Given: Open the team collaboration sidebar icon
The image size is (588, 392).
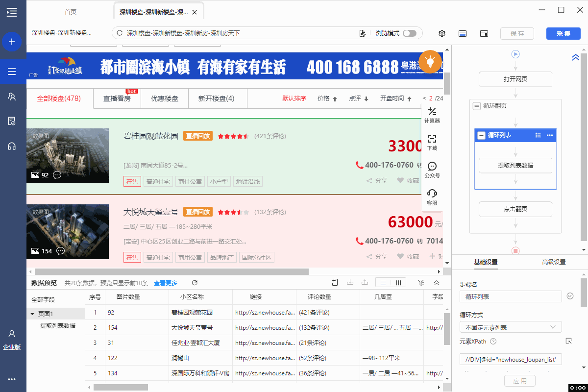Looking at the screenshot, I should 12,97.
